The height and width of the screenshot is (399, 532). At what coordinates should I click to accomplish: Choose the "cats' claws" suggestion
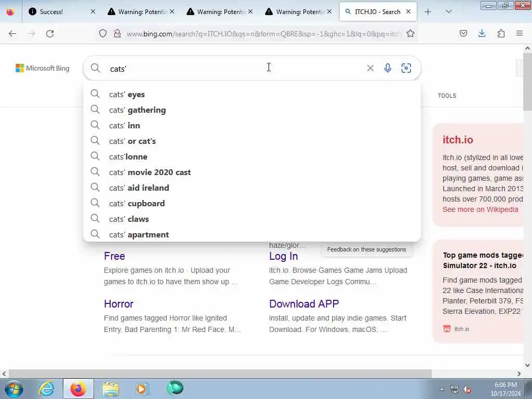click(252, 219)
